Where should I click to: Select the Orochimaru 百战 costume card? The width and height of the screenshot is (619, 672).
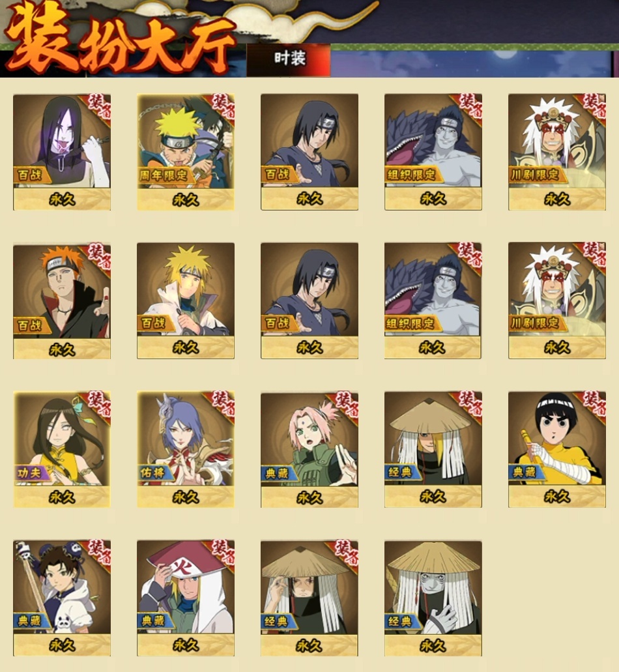[x=62, y=152]
